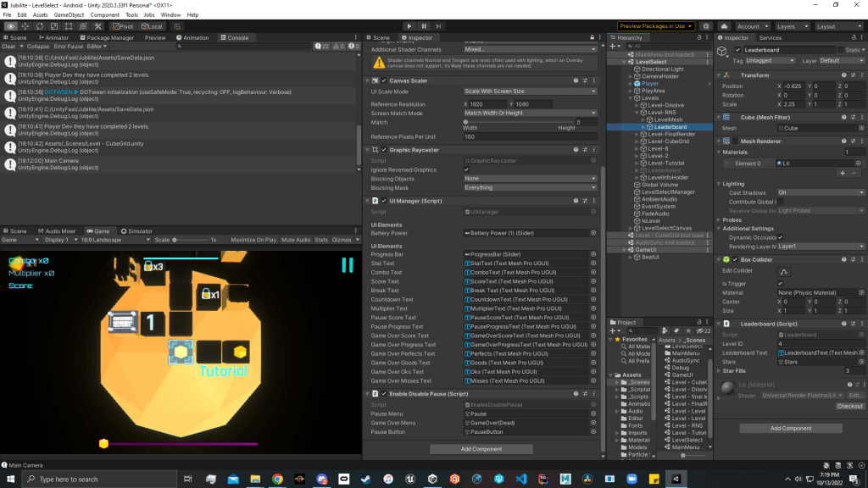Viewport: 868px width, 488px height.
Task: Click Maximize On Play button
Action: (253, 240)
